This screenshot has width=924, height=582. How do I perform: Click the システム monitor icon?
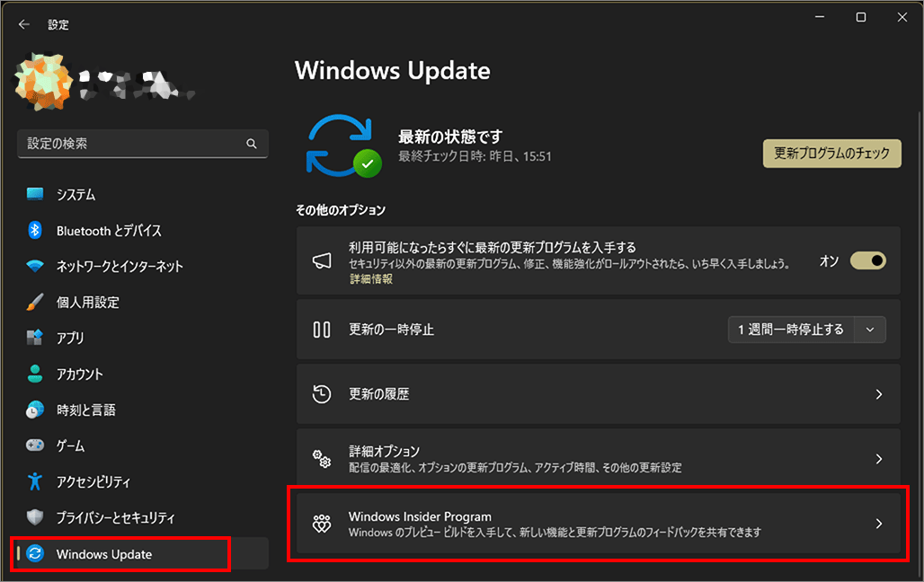pyautogui.click(x=35, y=194)
